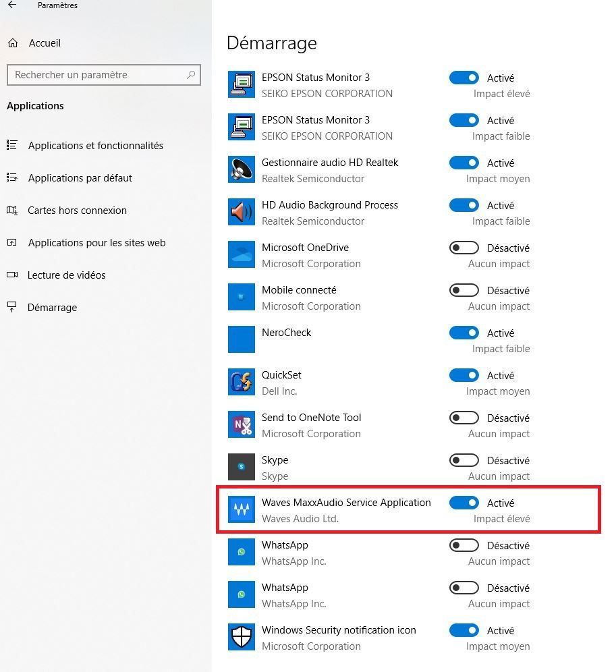616x672 pixels.
Task: Open Accueil home icon
Action: pyautogui.click(x=13, y=43)
